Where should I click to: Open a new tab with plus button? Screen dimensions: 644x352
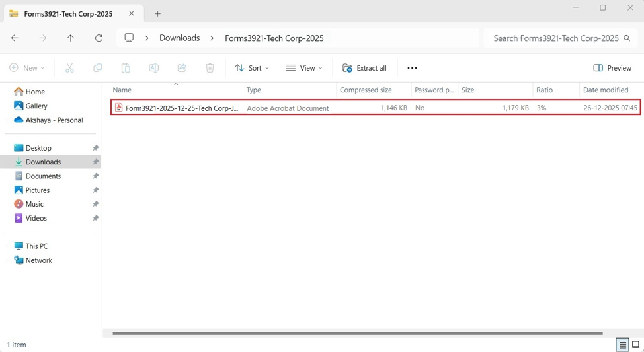click(157, 13)
